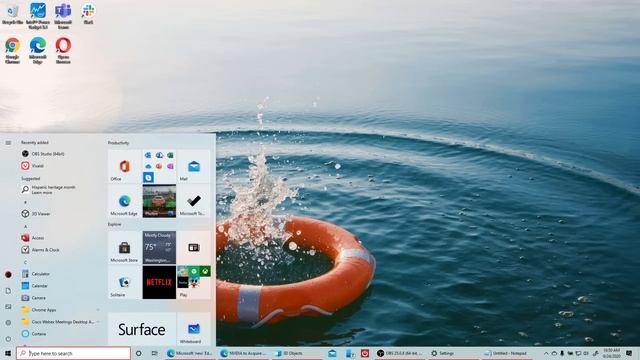The image size is (640, 360).
Task: Open 3D Viewer from the app list
Action: [36, 213]
